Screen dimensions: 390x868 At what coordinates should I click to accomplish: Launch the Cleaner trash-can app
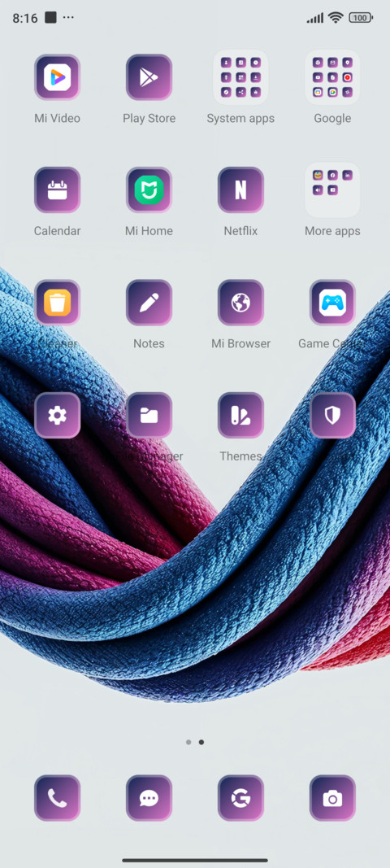point(57,303)
